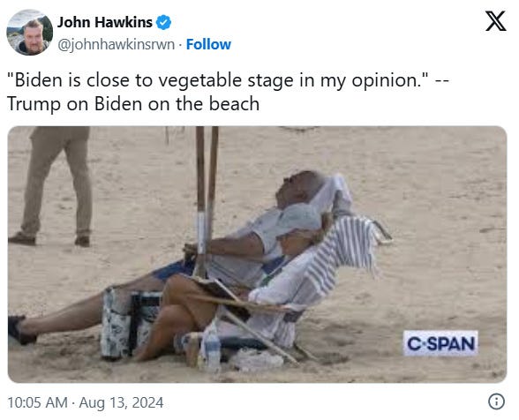The height and width of the screenshot is (420, 519).
Task: Click the "Trump on Biden on the beach" line
Action: pyautogui.click(x=133, y=104)
